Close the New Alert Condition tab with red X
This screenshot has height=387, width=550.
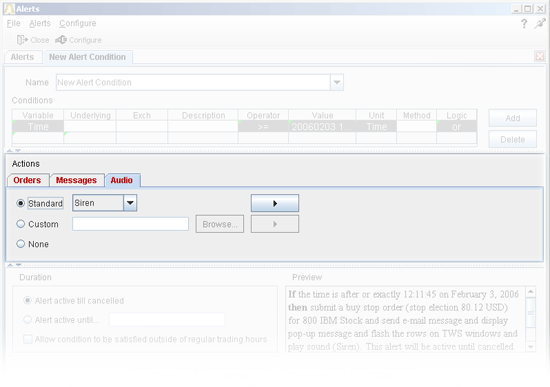coord(539,56)
